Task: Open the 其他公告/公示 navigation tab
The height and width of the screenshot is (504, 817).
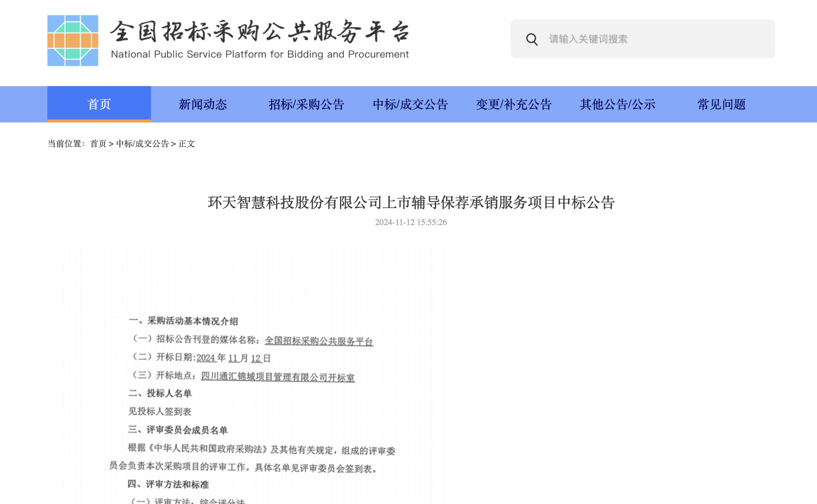Action: (x=618, y=104)
